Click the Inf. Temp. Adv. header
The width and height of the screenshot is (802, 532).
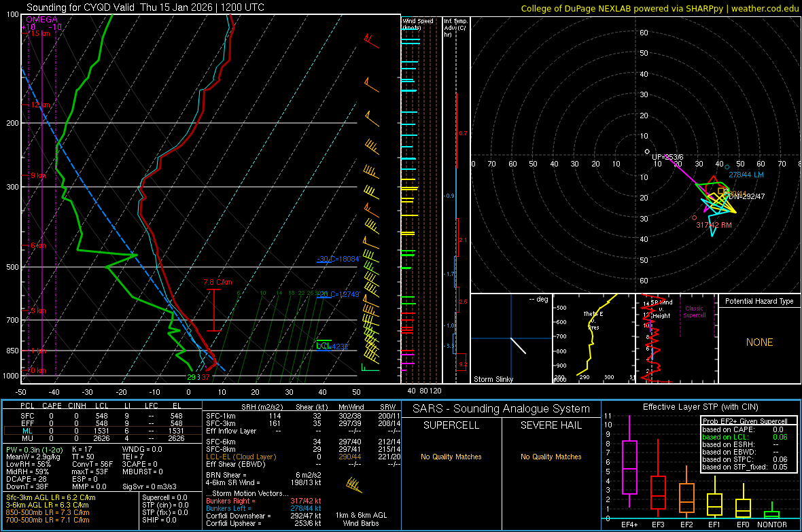(x=456, y=28)
